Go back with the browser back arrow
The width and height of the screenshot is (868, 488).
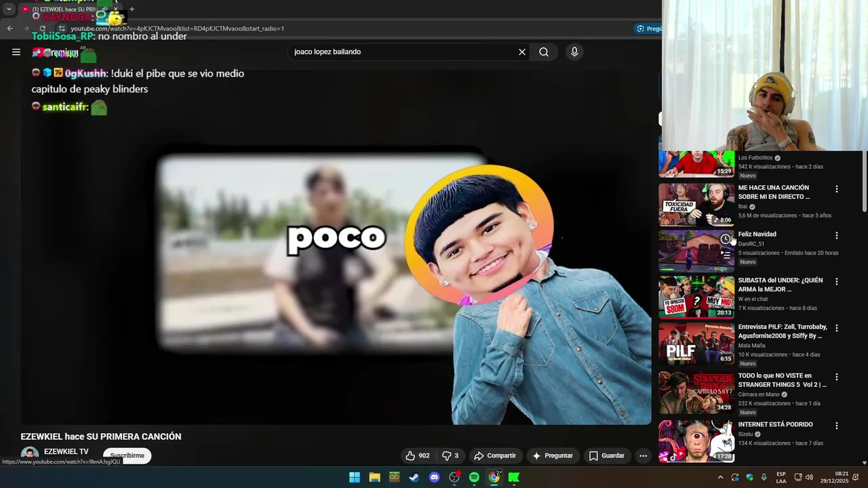[9, 28]
